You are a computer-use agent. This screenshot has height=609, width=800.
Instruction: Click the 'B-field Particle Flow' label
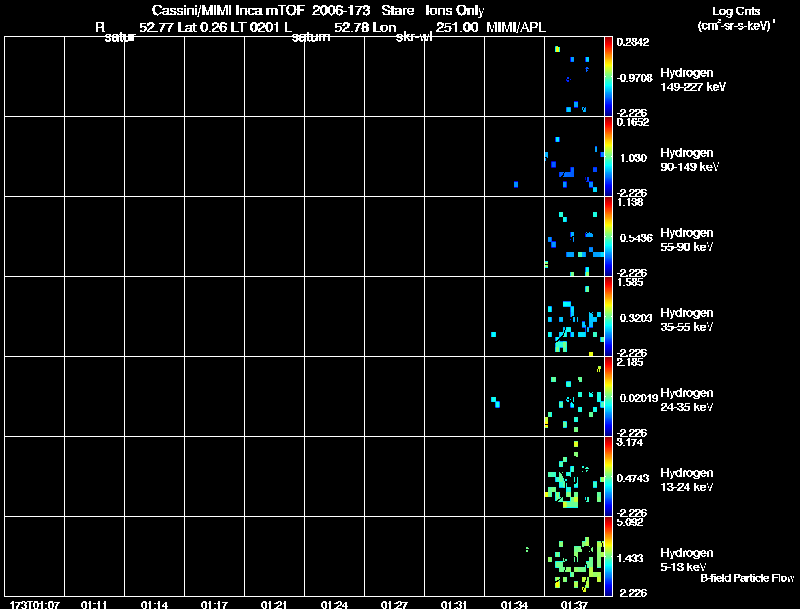click(747, 578)
